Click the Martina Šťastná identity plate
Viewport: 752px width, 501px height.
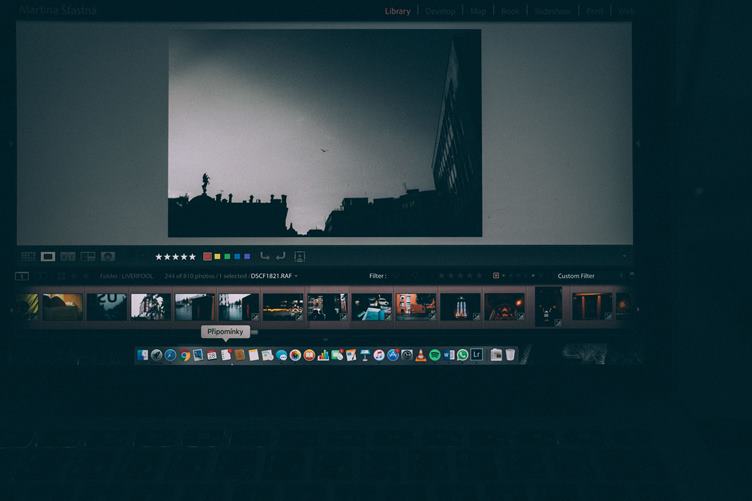[x=58, y=10]
